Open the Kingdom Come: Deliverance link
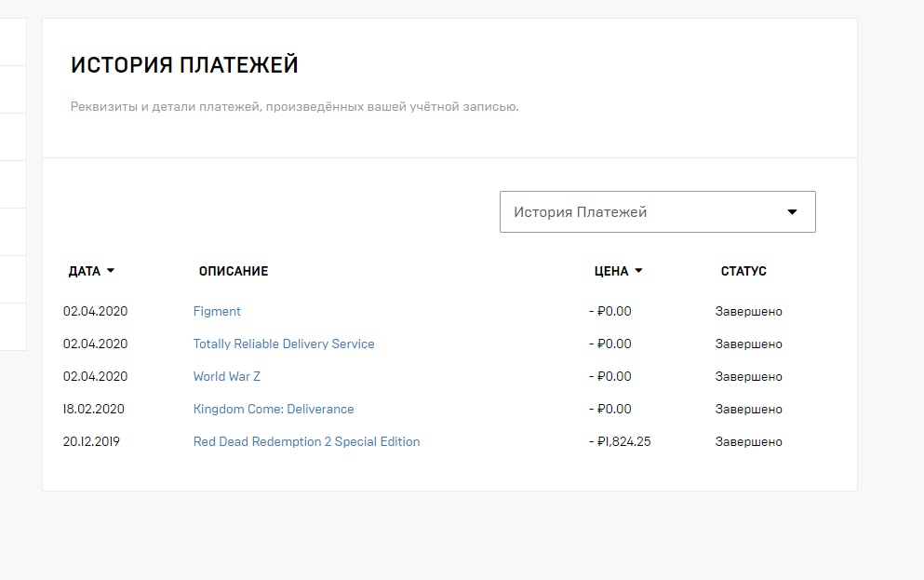The height and width of the screenshot is (580, 924). 274,410
